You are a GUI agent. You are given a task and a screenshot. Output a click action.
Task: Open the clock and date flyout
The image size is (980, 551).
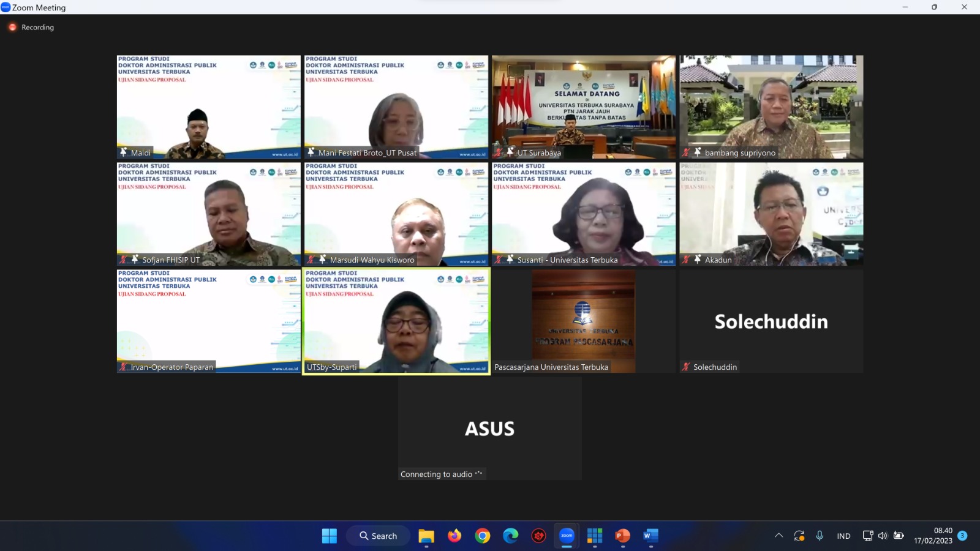(933, 536)
